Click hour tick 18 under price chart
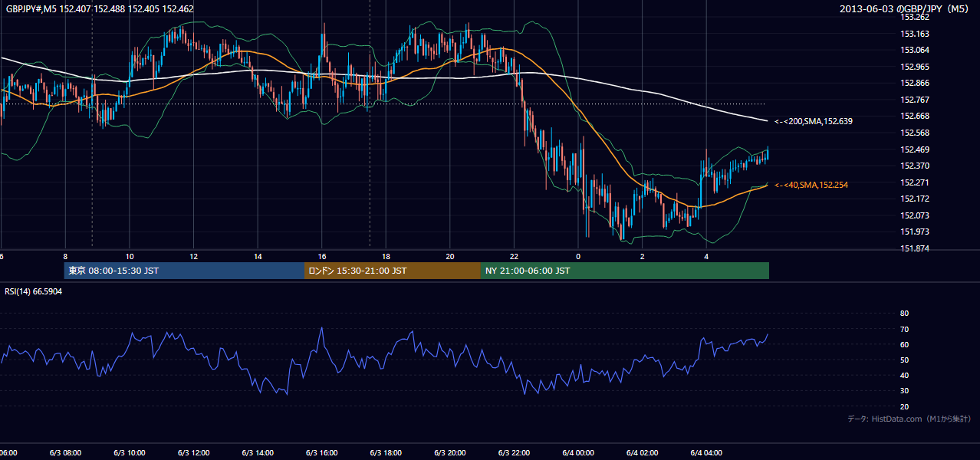980x460 pixels. [386, 257]
